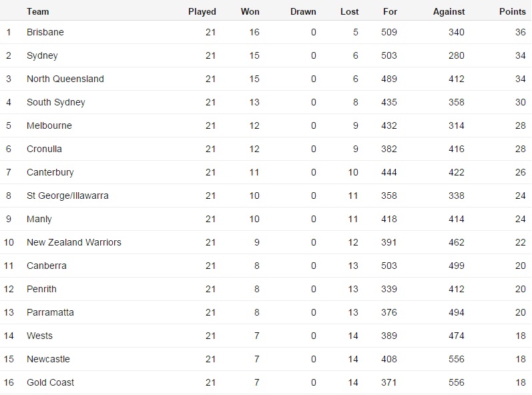Viewport: 532px width, 395px height.
Task: Sort by the Played column header
Action: [202, 11]
